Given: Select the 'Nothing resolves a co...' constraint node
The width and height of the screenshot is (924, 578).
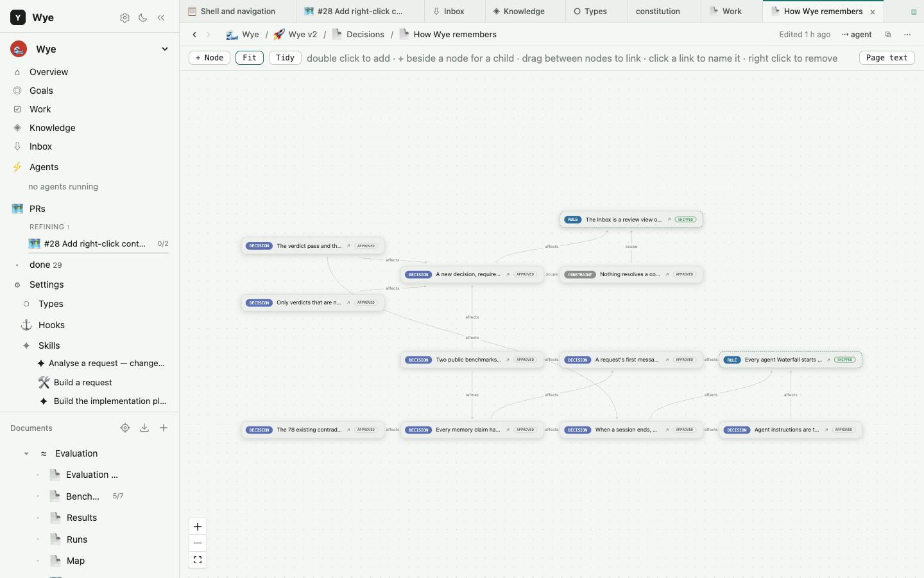Looking at the screenshot, I should (631, 274).
